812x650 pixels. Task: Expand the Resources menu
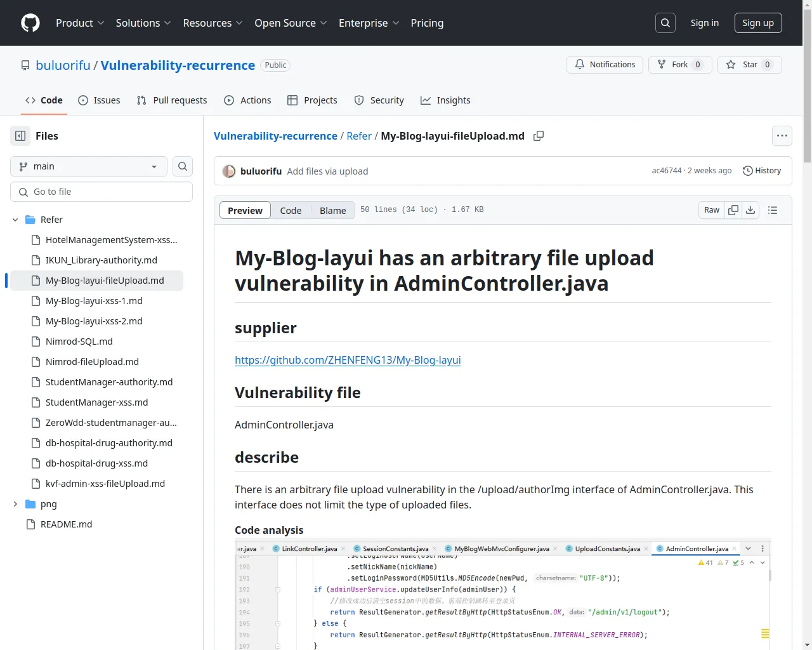click(213, 23)
